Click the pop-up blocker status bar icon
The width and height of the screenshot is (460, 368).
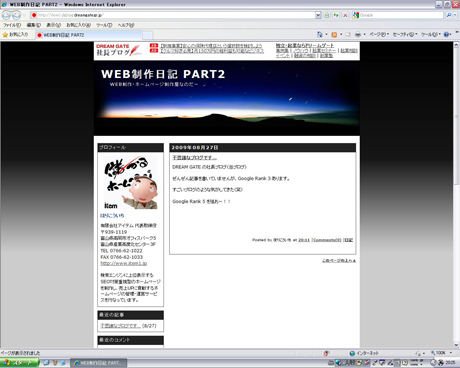pyautogui.click(x=326, y=353)
